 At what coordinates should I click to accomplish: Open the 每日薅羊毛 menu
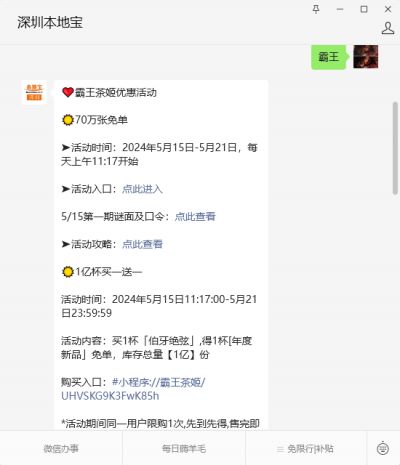point(184,449)
